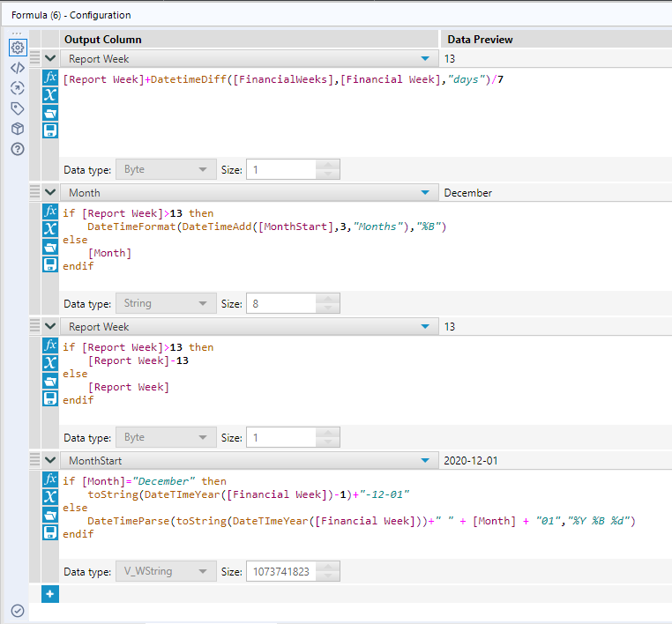This screenshot has width=672, height=624.
Task: Open functions (fx) for Month expression
Action: (50, 212)
